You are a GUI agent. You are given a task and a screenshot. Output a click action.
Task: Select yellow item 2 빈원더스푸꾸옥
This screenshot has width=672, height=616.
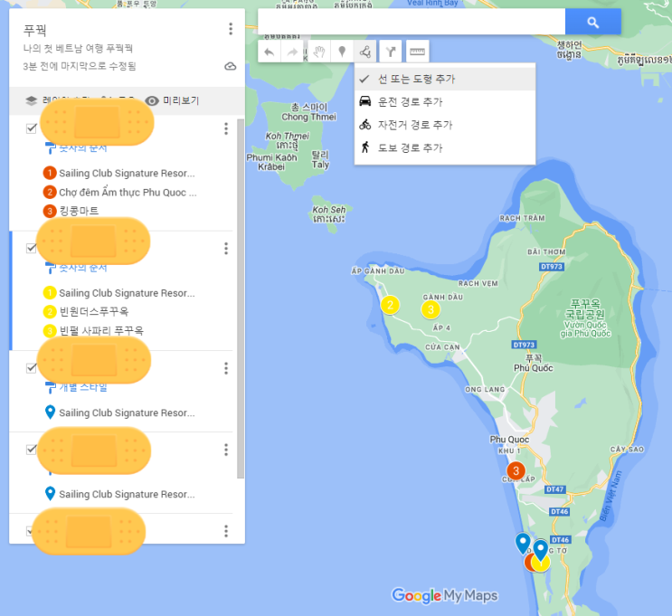(x=86, y=312)
